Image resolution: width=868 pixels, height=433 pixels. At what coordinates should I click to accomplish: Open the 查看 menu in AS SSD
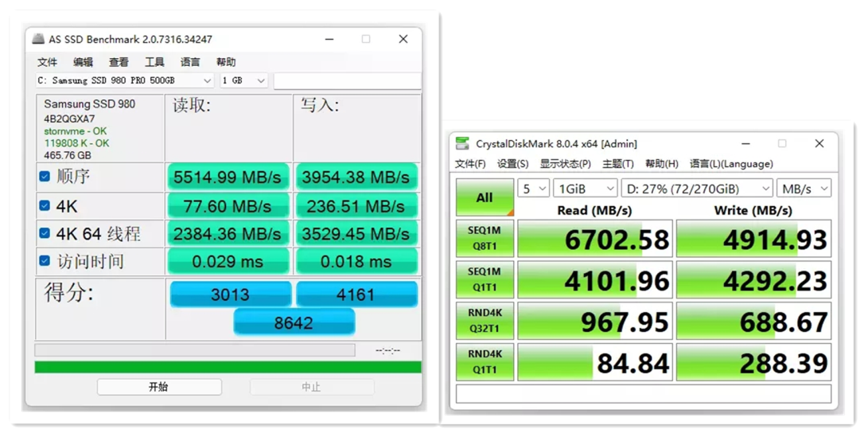[119, 61]
